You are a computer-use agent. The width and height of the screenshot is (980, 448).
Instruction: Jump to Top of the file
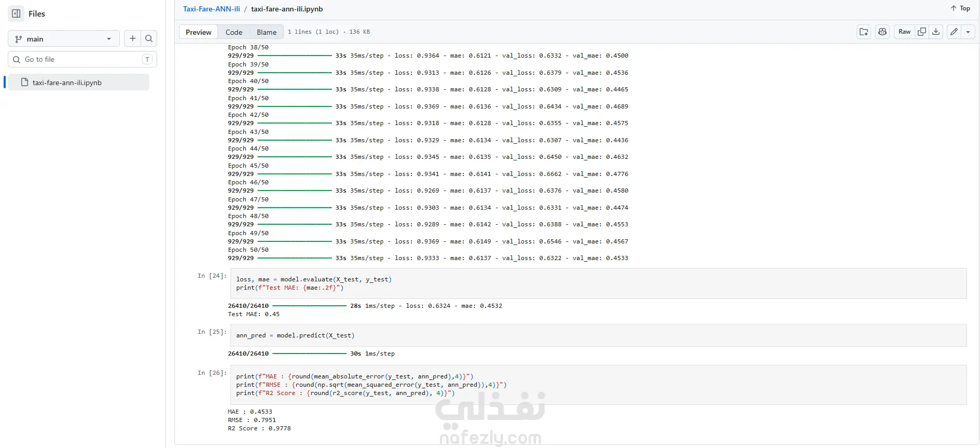coord(960,8)
